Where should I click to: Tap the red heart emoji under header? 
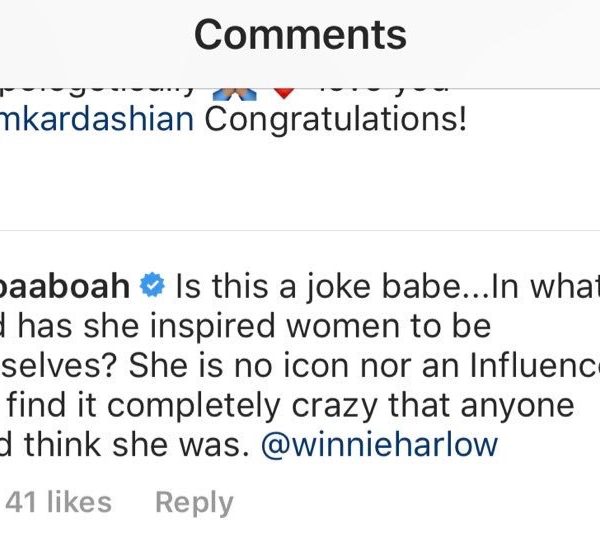point(285,94)
